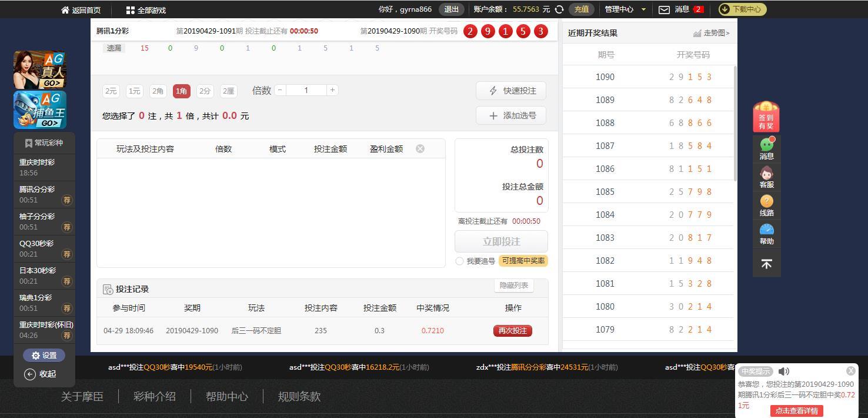The width and height of the screenshot is (868, 418).
Task: Decrease multiplier with minus button
Action: [x=280, y=90]
